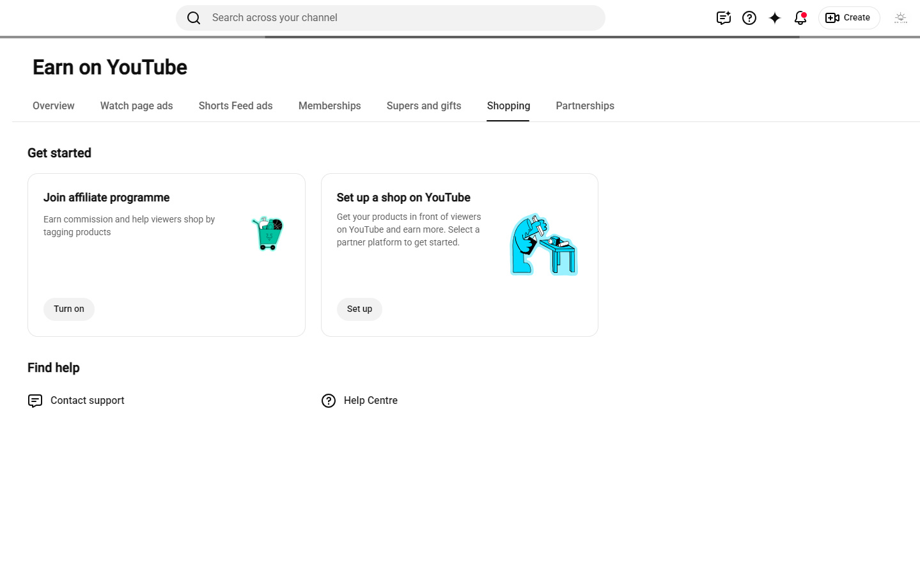Open the Contact support link
The width and height of the screenshot is (920, 588).
tap(88, 401)
